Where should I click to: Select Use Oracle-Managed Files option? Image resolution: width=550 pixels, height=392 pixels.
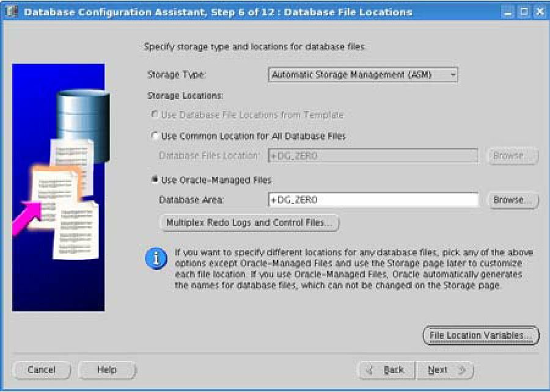click(155, 180)
